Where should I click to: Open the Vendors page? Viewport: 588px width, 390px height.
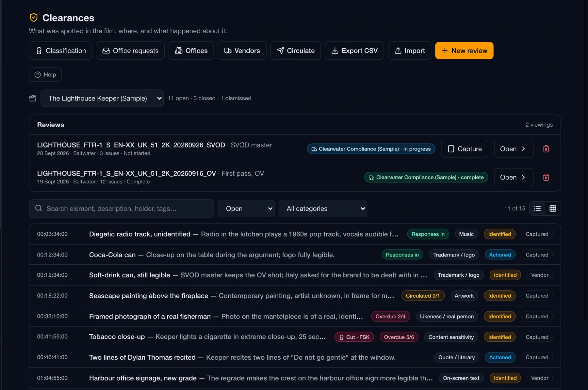coord(242,51)
